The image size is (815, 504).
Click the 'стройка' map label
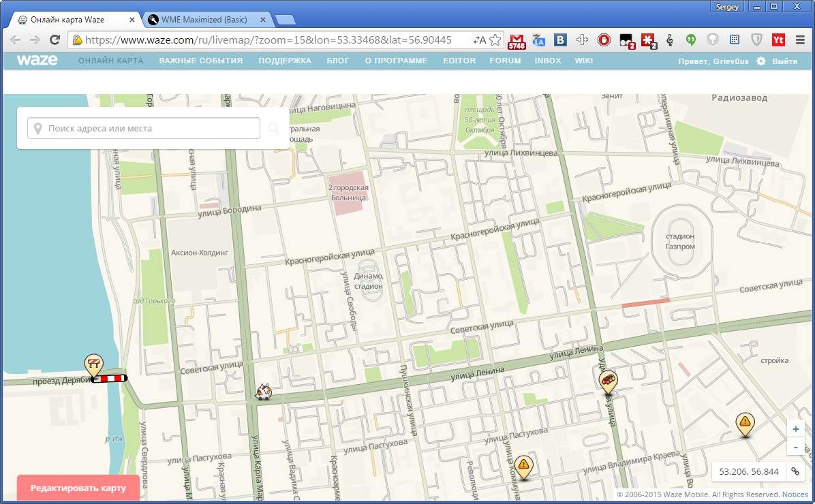click(775, 360)
